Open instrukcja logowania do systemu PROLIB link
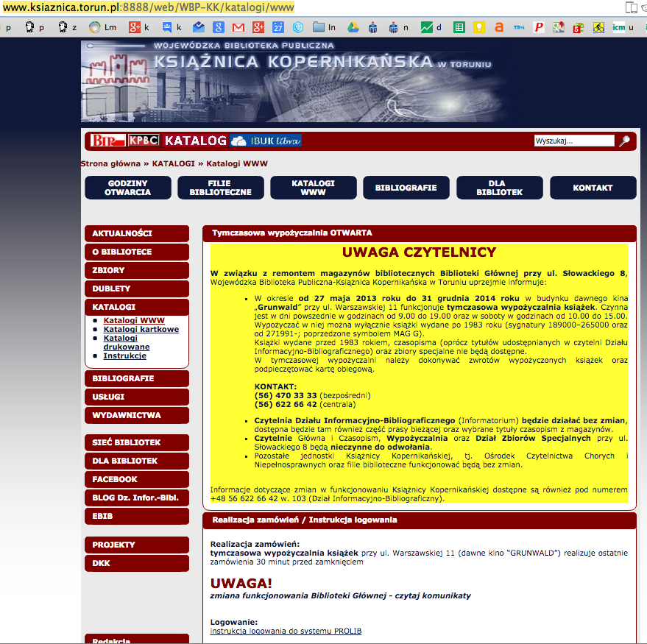The width and height of the screenshot is (647, 644). coord(286,631)
